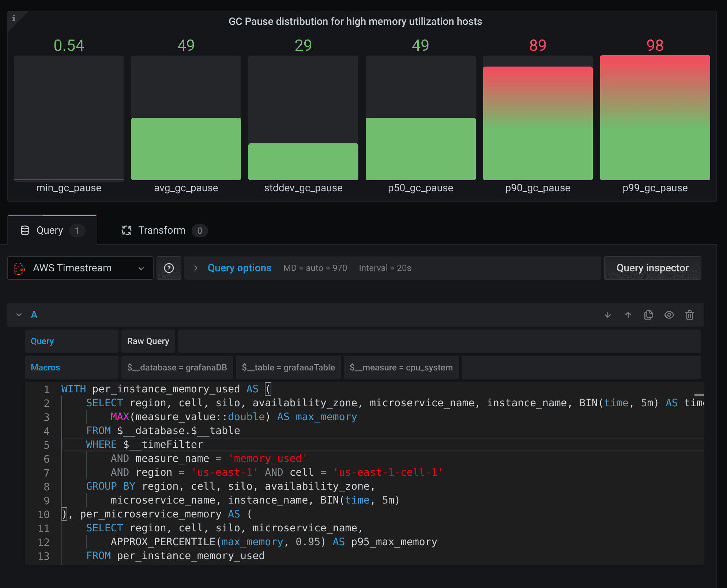
Task: Click the panel info icon
Action: tap(14, 18)
